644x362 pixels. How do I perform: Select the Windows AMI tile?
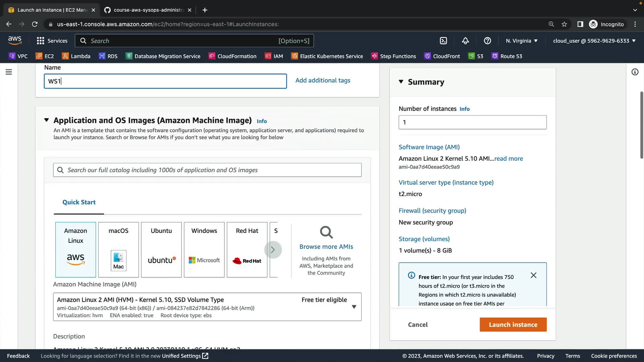pos(204,249)
